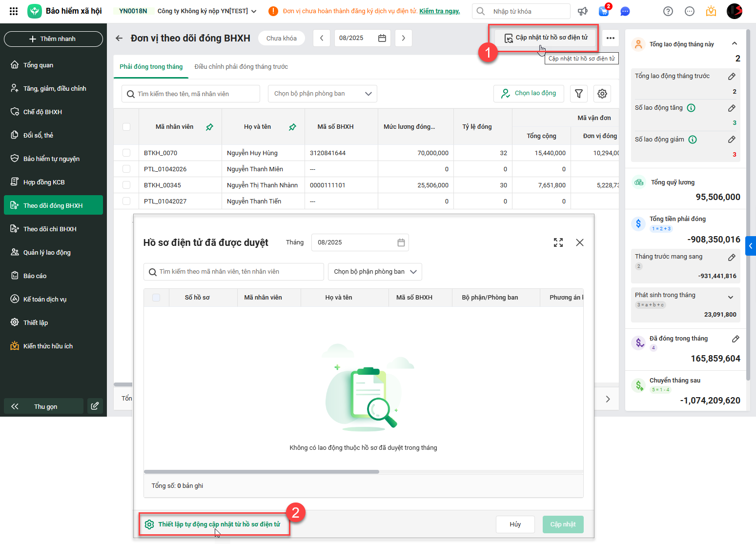This screenshot has height=544, width=756.
Task: Select the row checkbox for BTKH_00345
Action: tap(126, 185)
